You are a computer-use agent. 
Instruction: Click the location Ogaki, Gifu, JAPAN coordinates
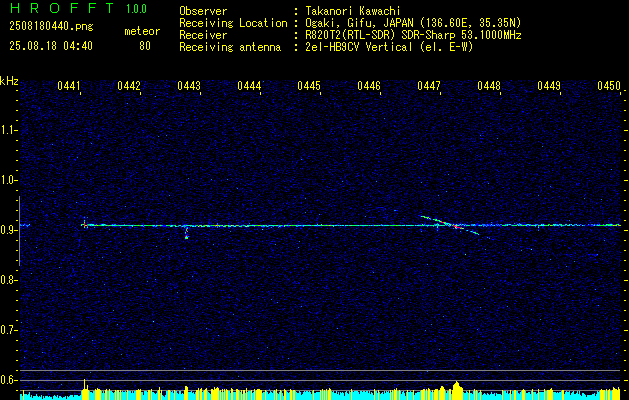coord(413,23)
